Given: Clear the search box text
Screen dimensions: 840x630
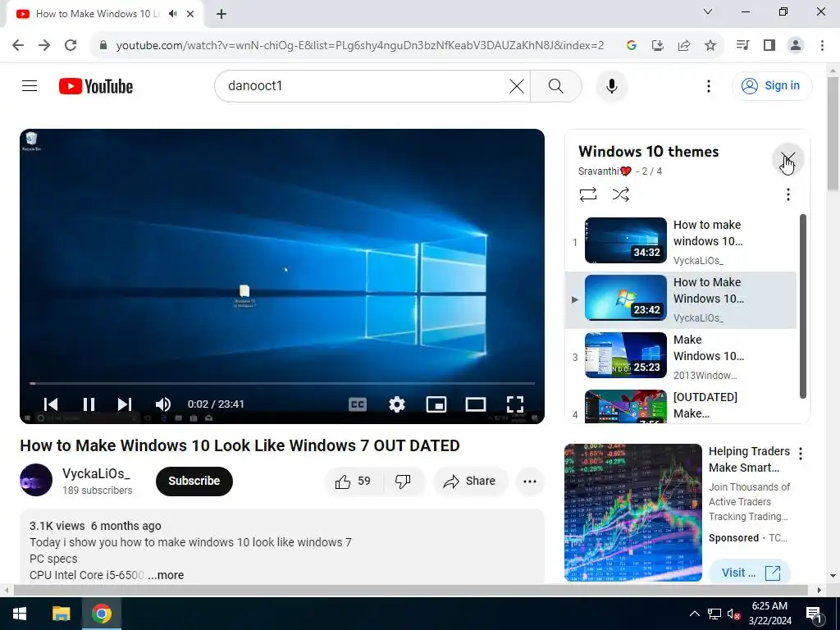Looking at the screenshot, I should coord(517,85).
